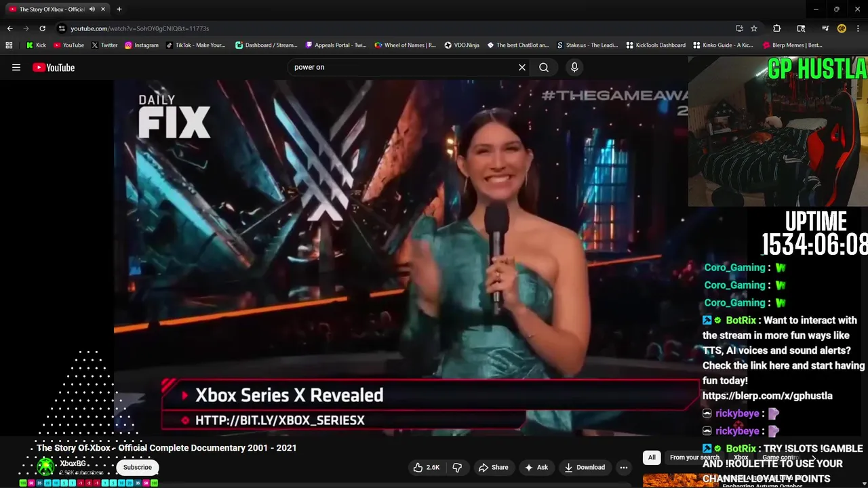Open the apps grid in bookmarks bar
The image size is (868, 488).
coord(9,45)
